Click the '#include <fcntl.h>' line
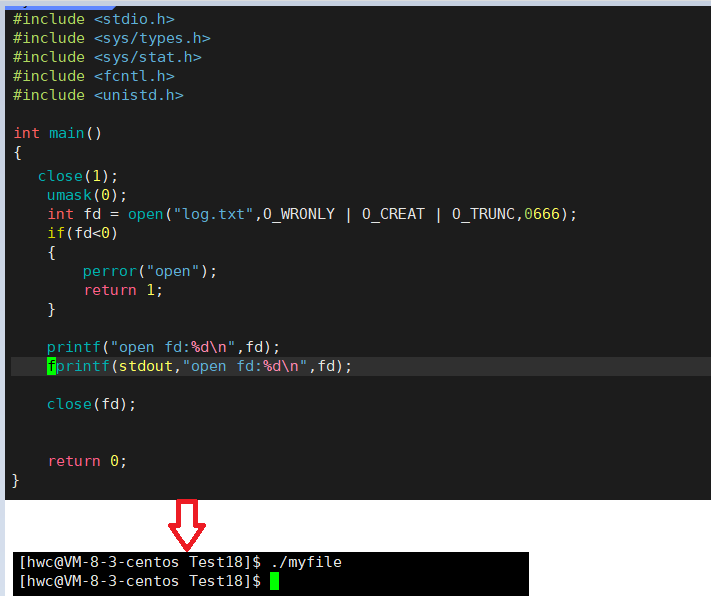This screenshot has height=596, width=711. tap(94, 76)
